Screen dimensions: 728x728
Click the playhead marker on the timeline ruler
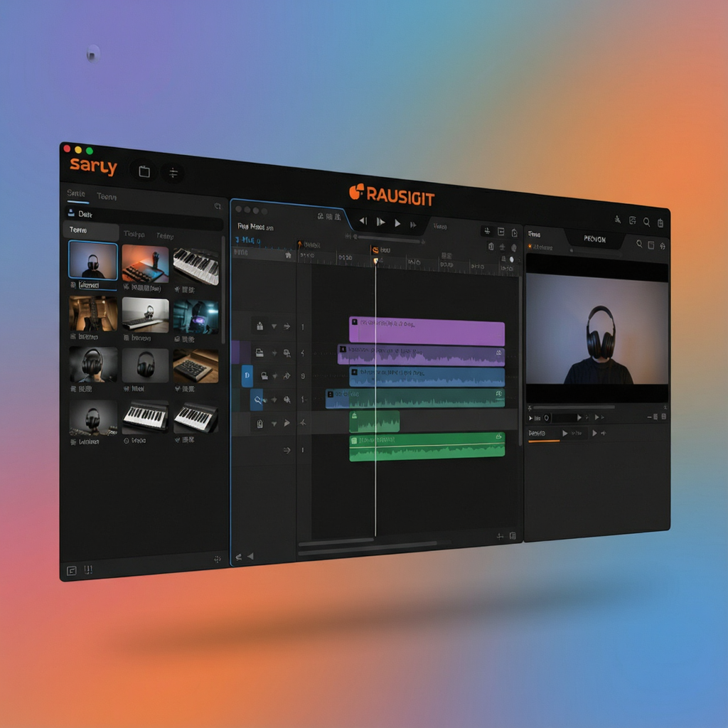[375, 261]
